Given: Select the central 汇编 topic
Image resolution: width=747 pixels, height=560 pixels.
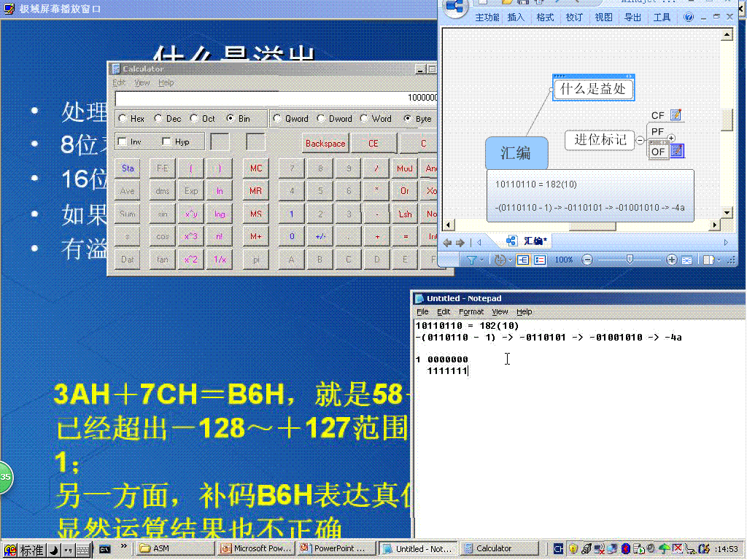Looking at the screenshot, I should [516, 153].
